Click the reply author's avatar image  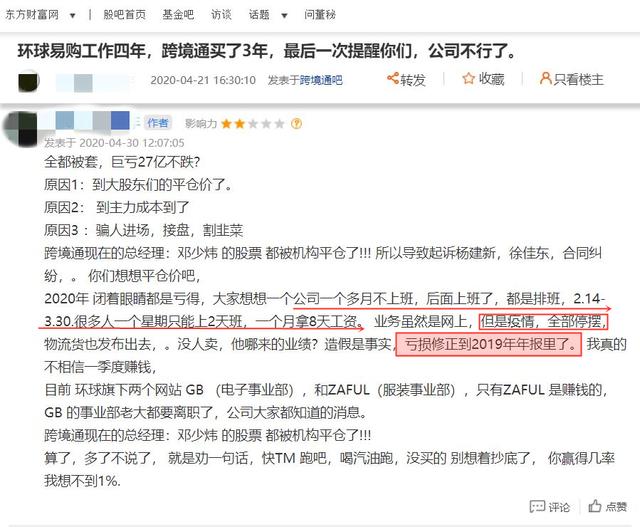click(x=20, y=127)
